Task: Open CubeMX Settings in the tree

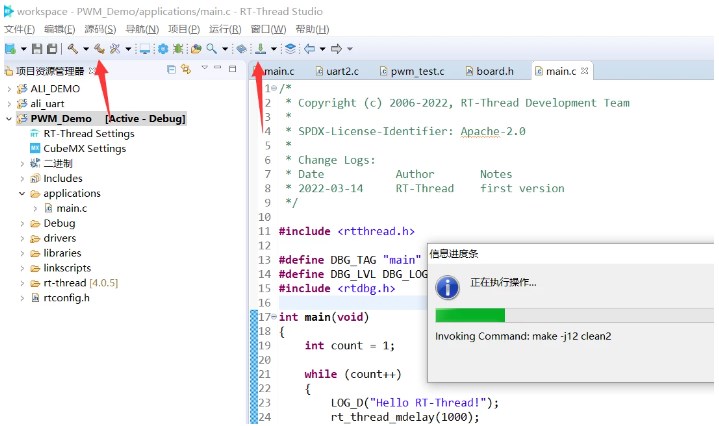Action: (78, 149)
